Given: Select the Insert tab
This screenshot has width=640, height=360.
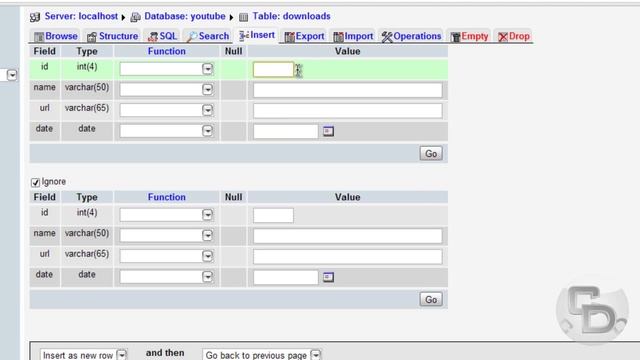Looking at the screenshot, I should click(x=257, y=35).
